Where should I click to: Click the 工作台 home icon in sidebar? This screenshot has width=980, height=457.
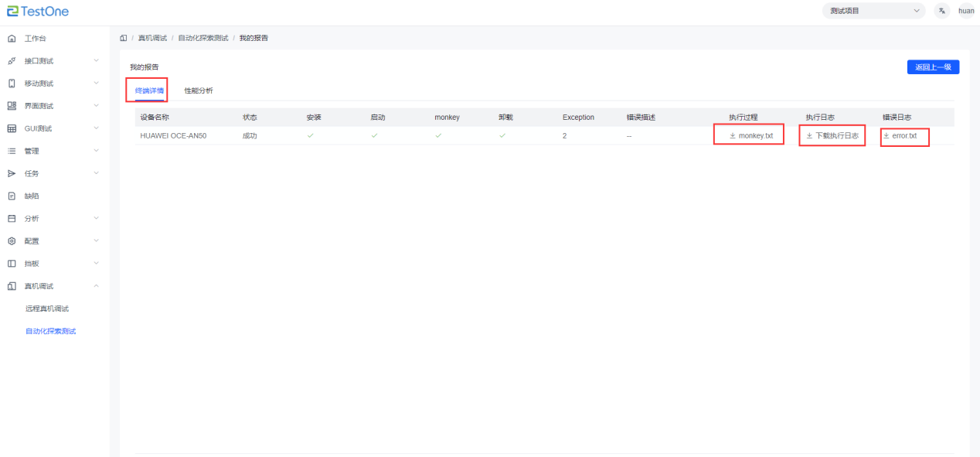[12, 39]
